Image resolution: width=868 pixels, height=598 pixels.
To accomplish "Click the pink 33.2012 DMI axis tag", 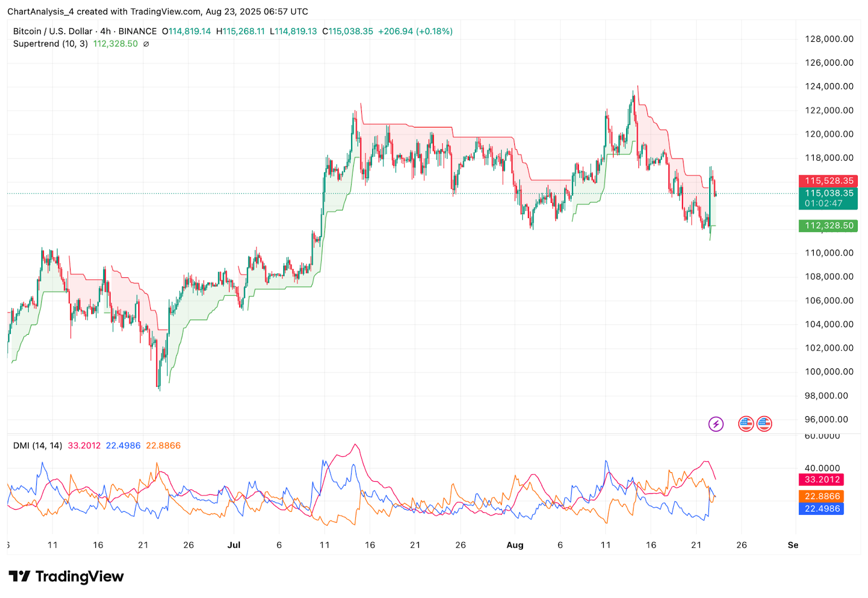I will coord(821,480).
